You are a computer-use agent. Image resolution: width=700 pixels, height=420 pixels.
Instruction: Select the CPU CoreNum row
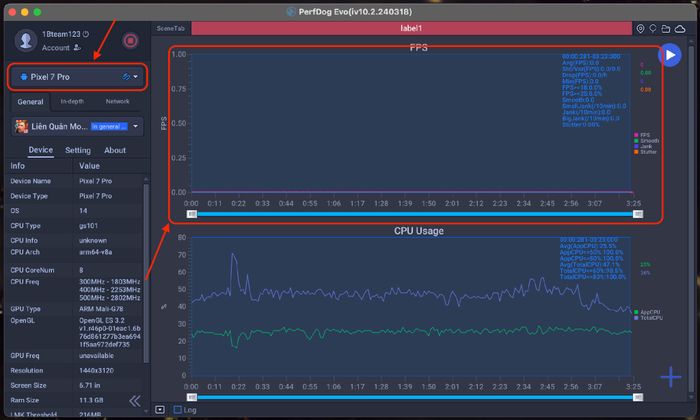(x=76, y=270)
